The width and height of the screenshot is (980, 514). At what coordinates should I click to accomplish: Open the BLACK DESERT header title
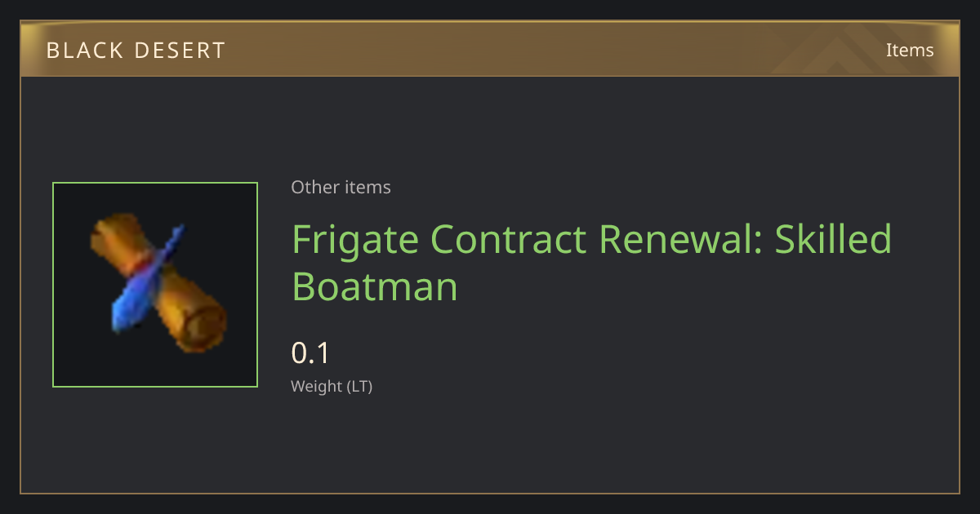[136, 50]
